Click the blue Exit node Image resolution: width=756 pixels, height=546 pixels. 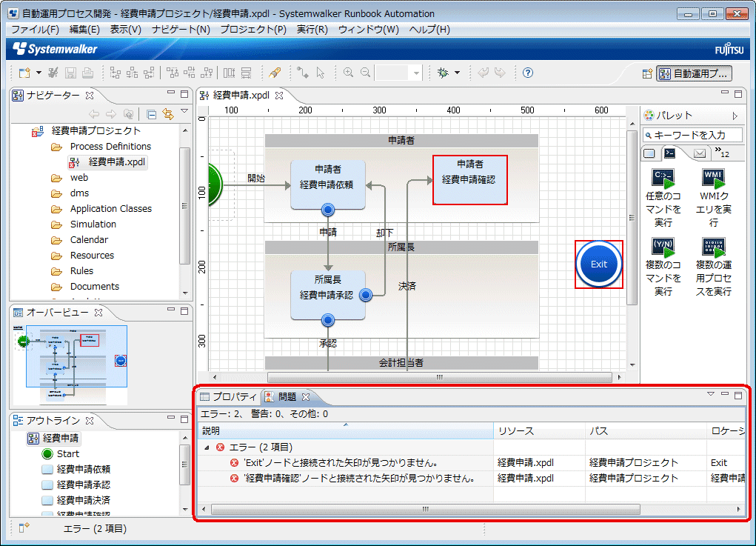599,264
